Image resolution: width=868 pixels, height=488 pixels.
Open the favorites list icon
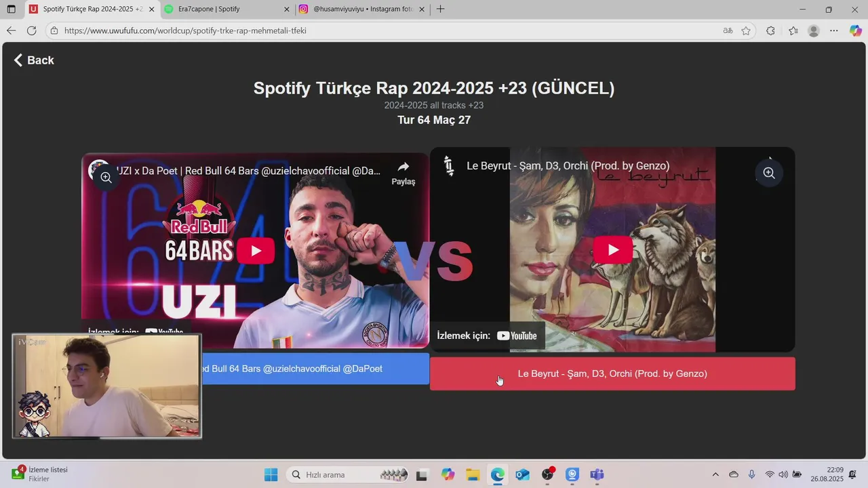tap(793, 30)
